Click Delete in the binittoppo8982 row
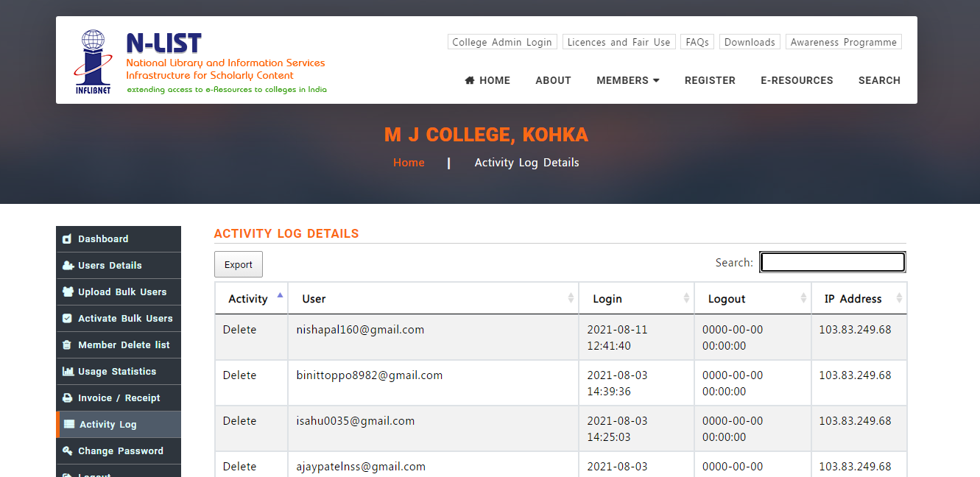This screenshot has height=477, width=980. pyautogui.click(x=240, y=375)
